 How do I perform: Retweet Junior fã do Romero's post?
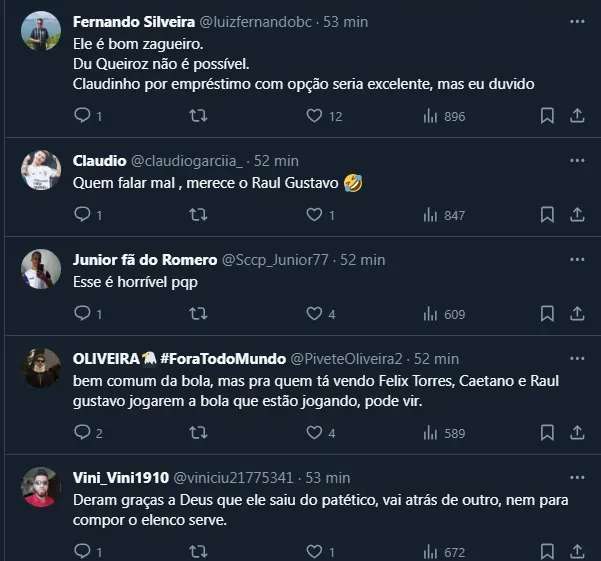(198, 314)
